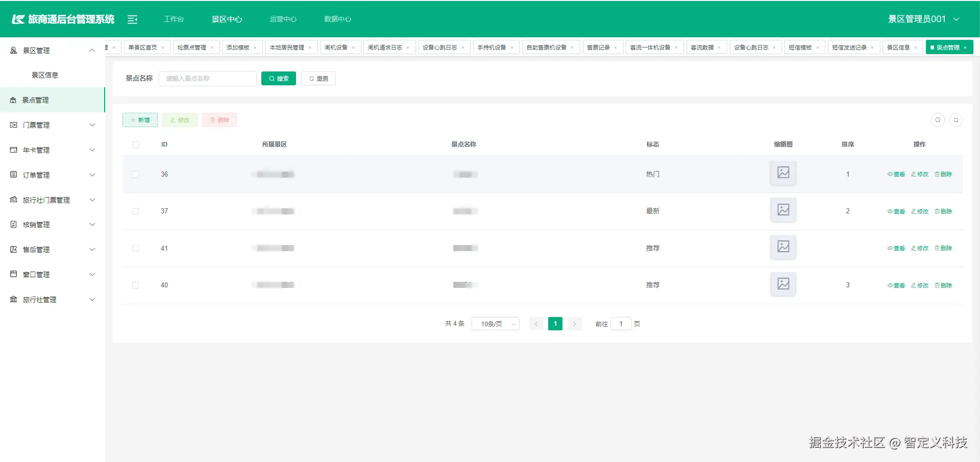Tick the checkbox for row ID 41
The width and height of the screenshot is (980, 462).
click(x=136, y=248)
